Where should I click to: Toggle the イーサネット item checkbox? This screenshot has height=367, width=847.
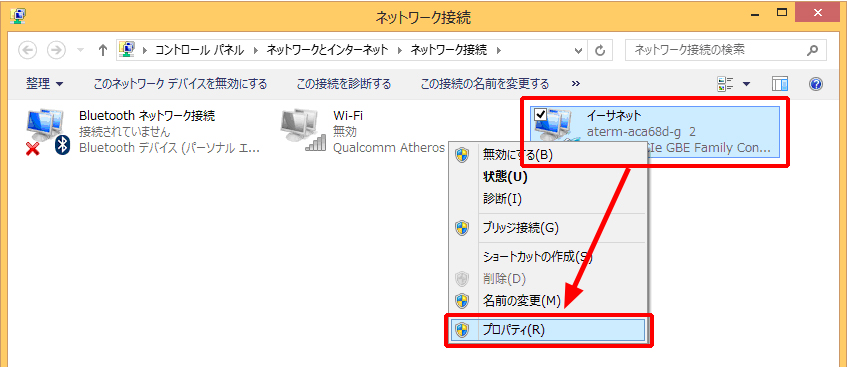541,115
